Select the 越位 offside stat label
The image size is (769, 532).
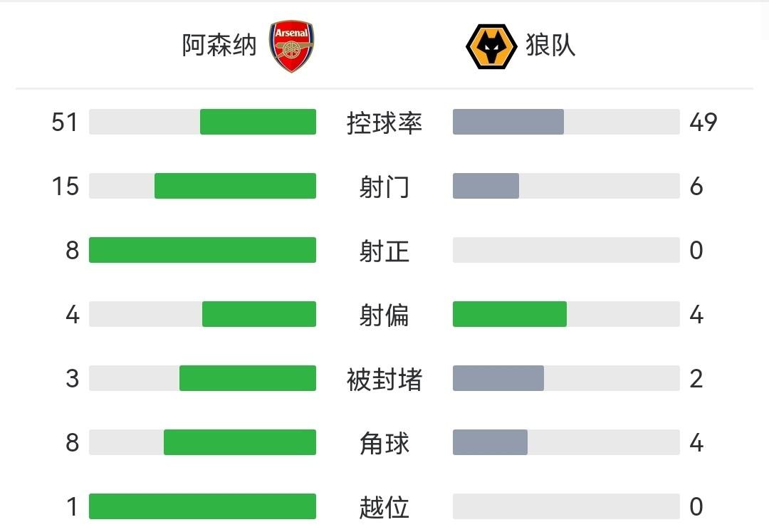click(384, 507)
